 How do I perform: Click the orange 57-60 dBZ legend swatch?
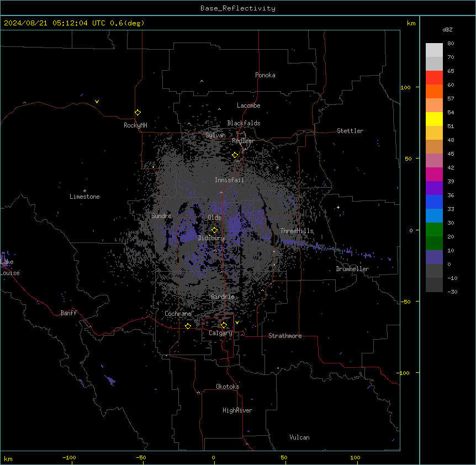434,91
